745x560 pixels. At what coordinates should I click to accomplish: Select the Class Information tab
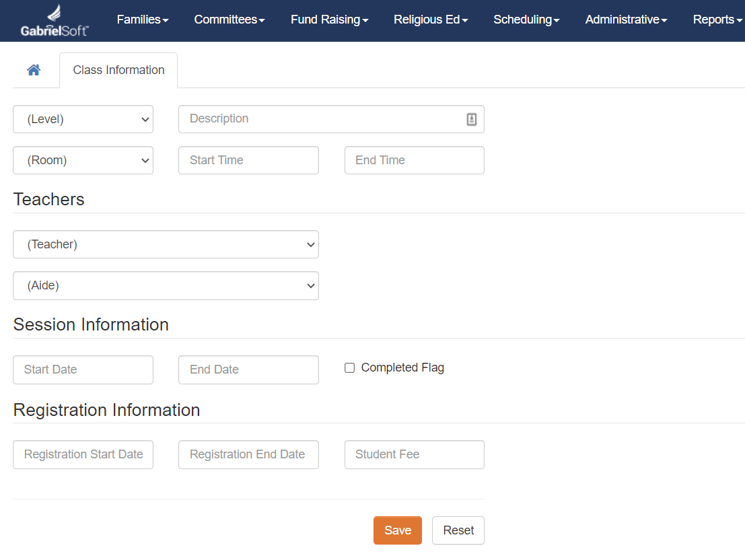(118, 70)
